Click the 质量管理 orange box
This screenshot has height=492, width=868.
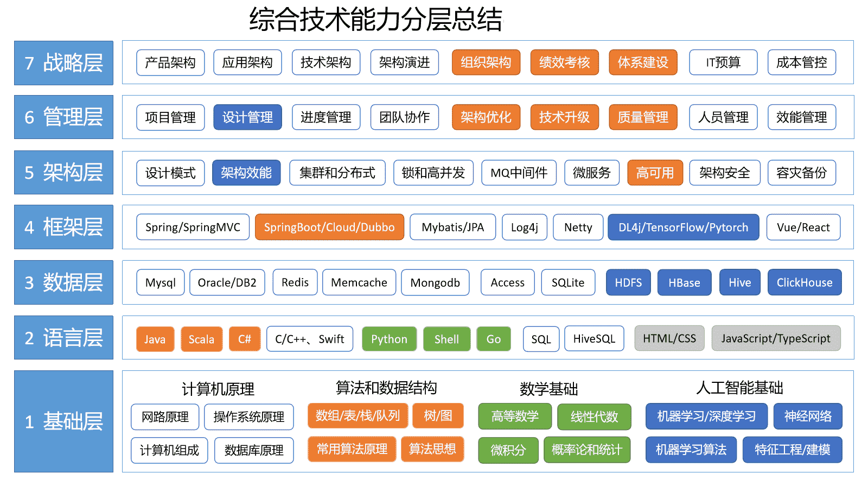click(643, 117)
